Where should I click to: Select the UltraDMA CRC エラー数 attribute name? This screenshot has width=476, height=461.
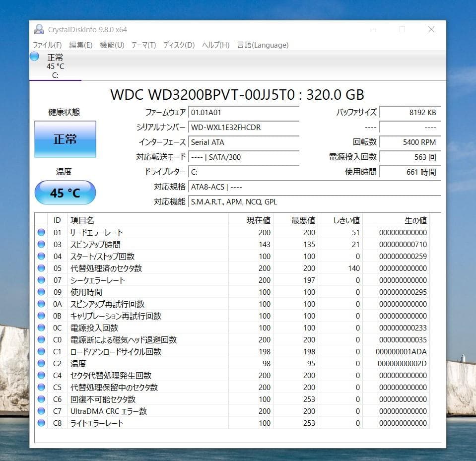tap(109, 411)
